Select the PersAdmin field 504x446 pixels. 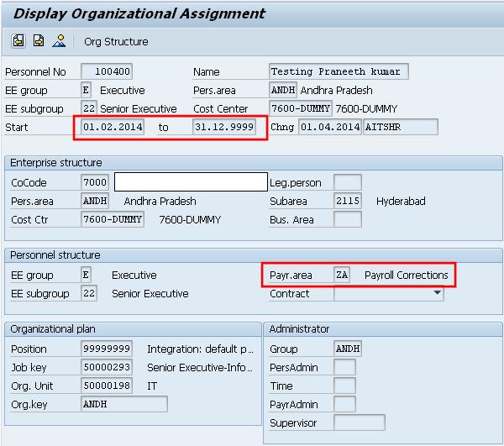pyautogui.click(x=344, y=367)
